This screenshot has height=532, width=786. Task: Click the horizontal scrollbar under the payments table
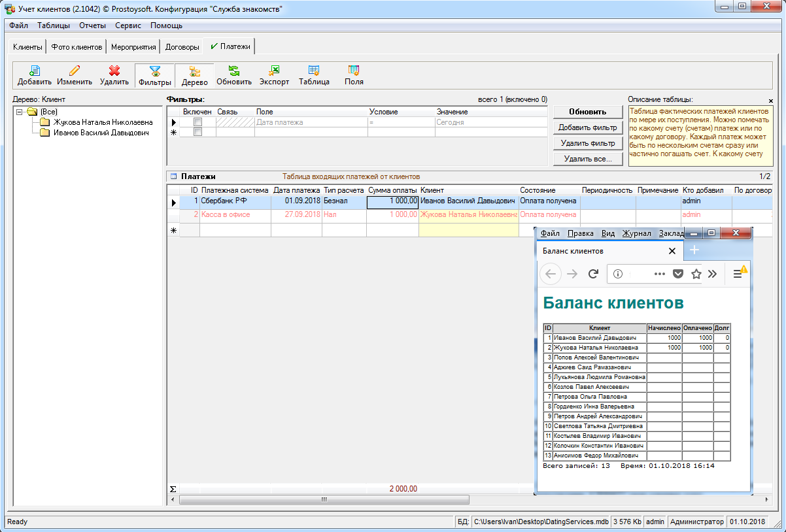pyautogui.click(x=324, y=500)
